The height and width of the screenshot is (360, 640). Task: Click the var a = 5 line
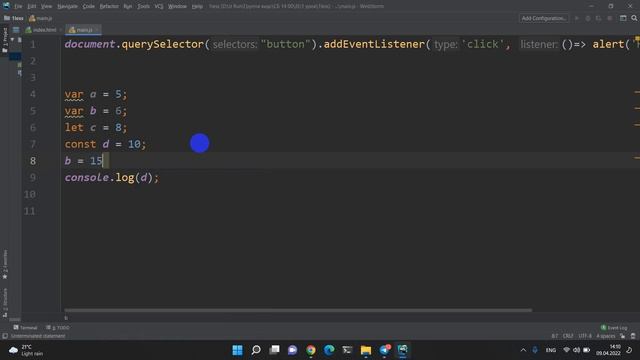pyautogui.click(x=96, y=94)
